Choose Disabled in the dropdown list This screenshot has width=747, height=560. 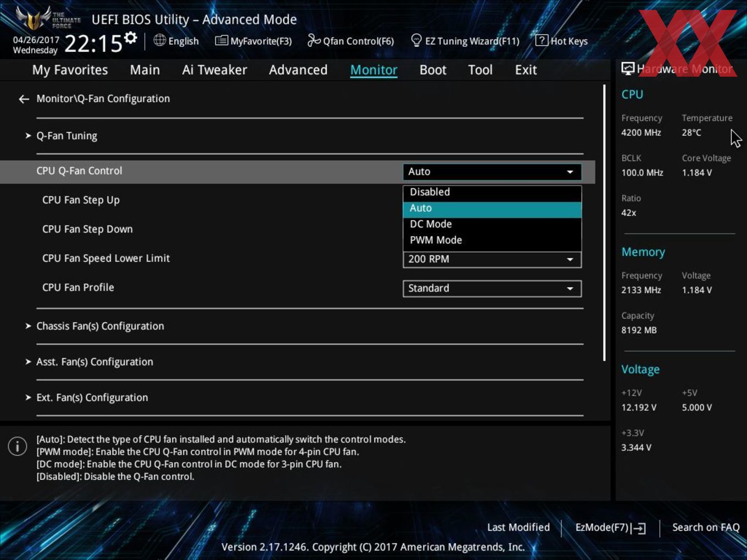click(492, 192)
